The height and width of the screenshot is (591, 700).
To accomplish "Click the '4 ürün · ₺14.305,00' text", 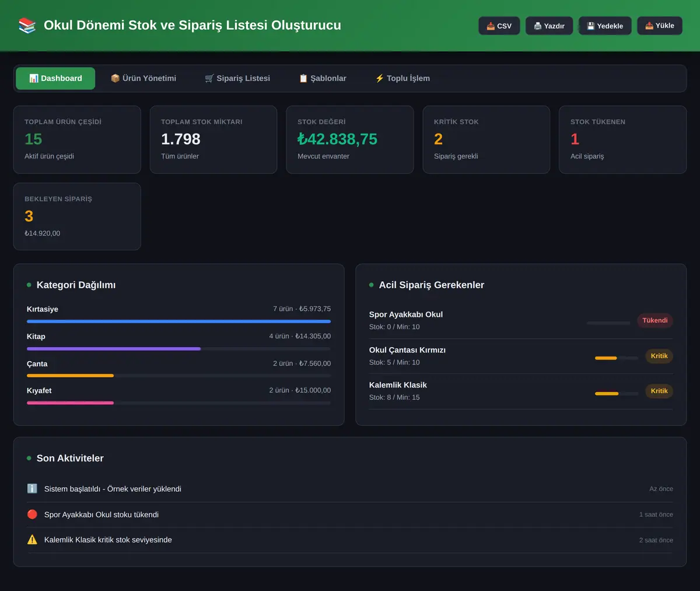I will click(300, 336).
